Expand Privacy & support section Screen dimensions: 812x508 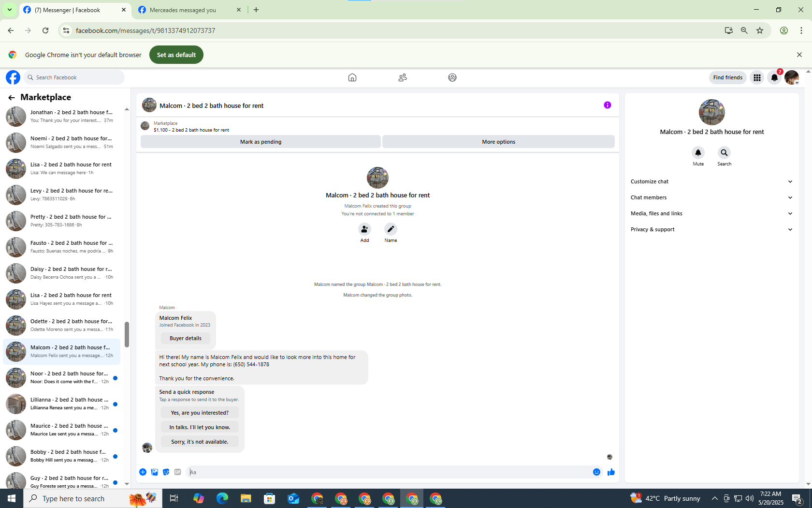pos(711,229)
